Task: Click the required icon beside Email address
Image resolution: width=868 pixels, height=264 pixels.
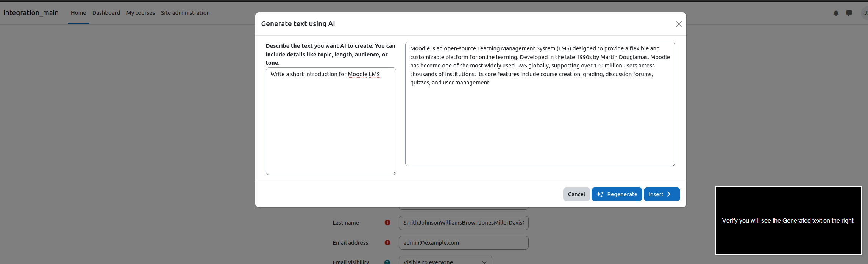Action: coord(387,243)
